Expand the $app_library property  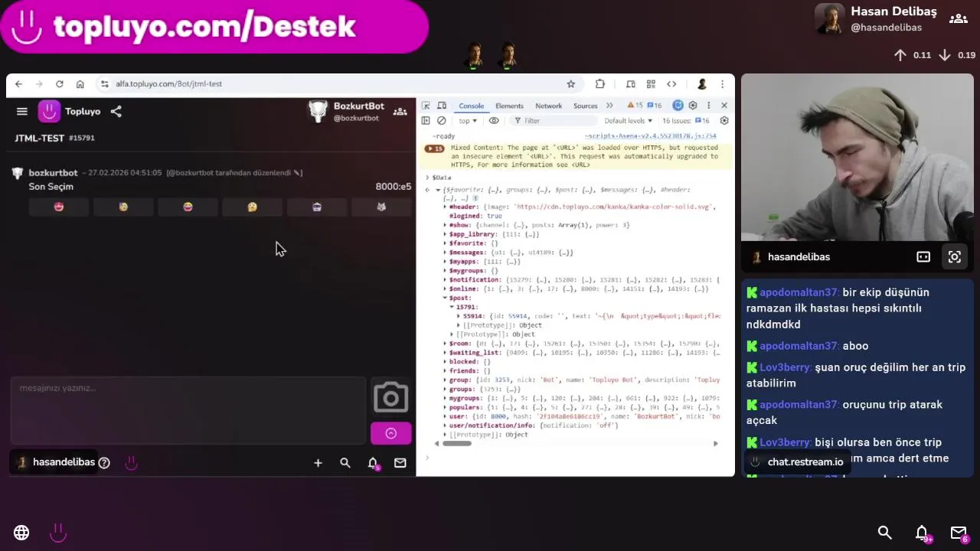click(446, 234)
